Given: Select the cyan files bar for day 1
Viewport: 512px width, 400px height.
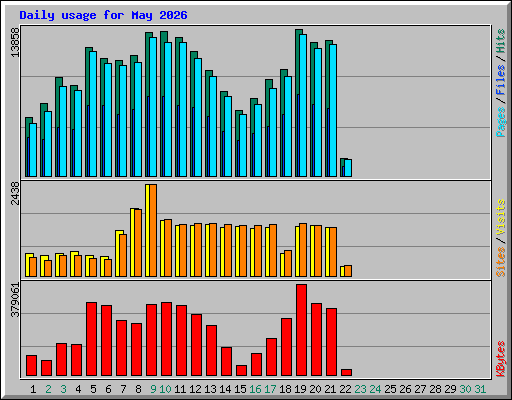Looking at the screenshot, I should click(33, 150).
